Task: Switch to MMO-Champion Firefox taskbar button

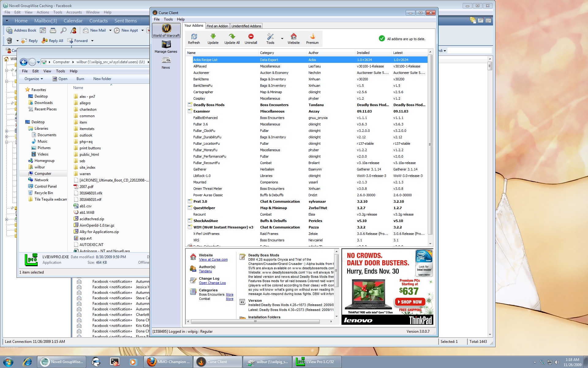Action: [x=168, y=362]
